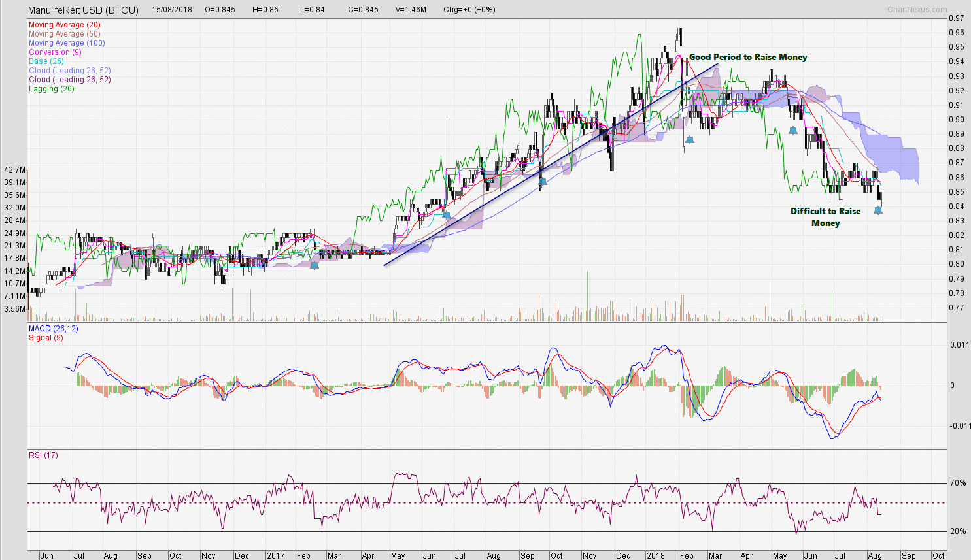Select Moving Average (50) legend entry

click(65, 34)
